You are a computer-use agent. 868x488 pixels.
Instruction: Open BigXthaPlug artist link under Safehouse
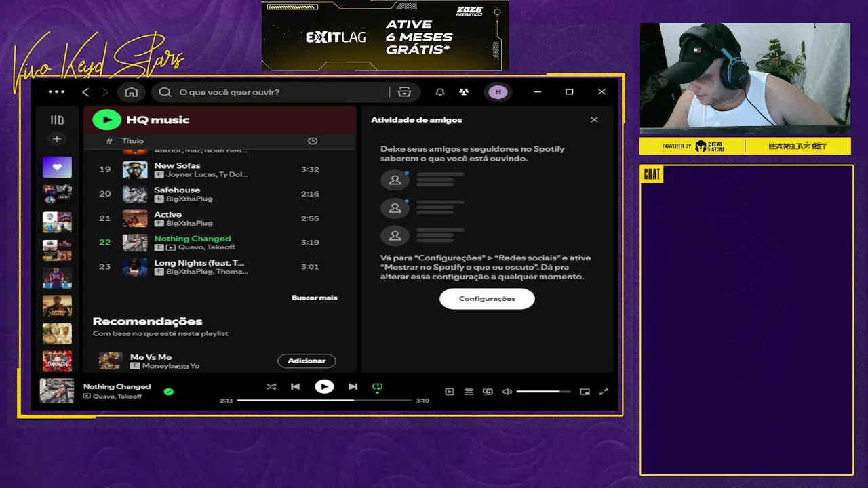tap(189, 199)
